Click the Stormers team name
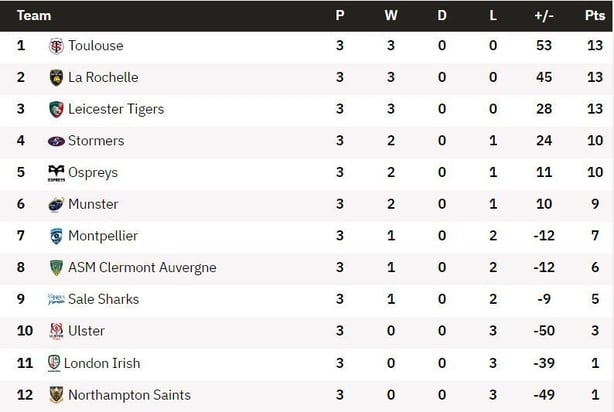This screenshot has height=412, width=614. point(96,141)
